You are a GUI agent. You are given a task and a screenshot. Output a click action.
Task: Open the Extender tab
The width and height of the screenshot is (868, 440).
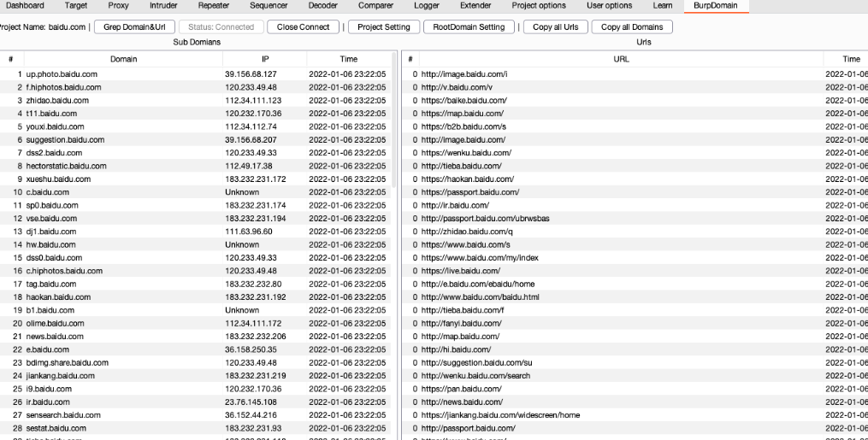click(x=475, y=5)
